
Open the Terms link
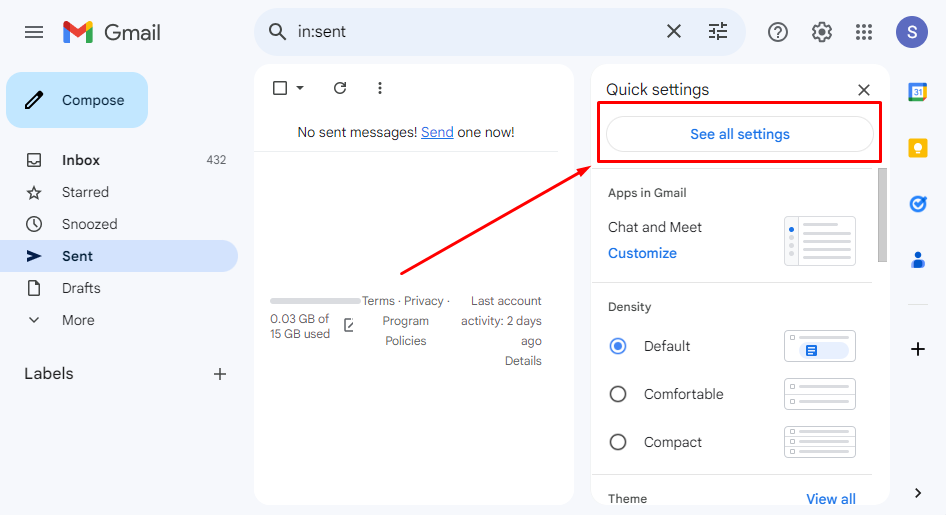[378, 301]
